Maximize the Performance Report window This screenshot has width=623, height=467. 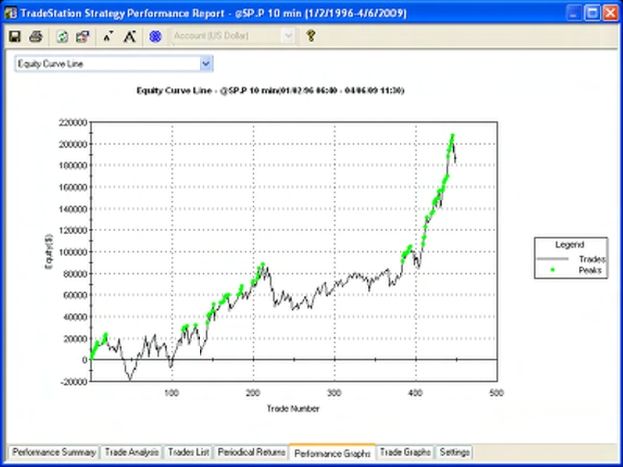point(592,13)
